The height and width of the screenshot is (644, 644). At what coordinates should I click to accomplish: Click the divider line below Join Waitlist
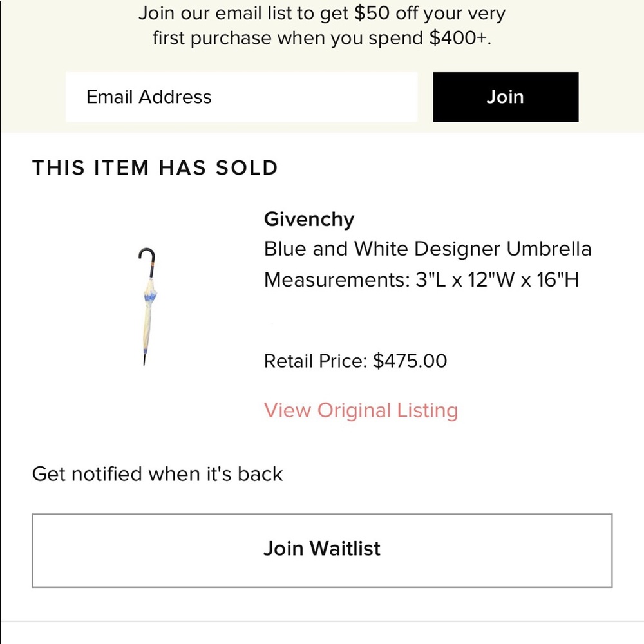[322, 621]
